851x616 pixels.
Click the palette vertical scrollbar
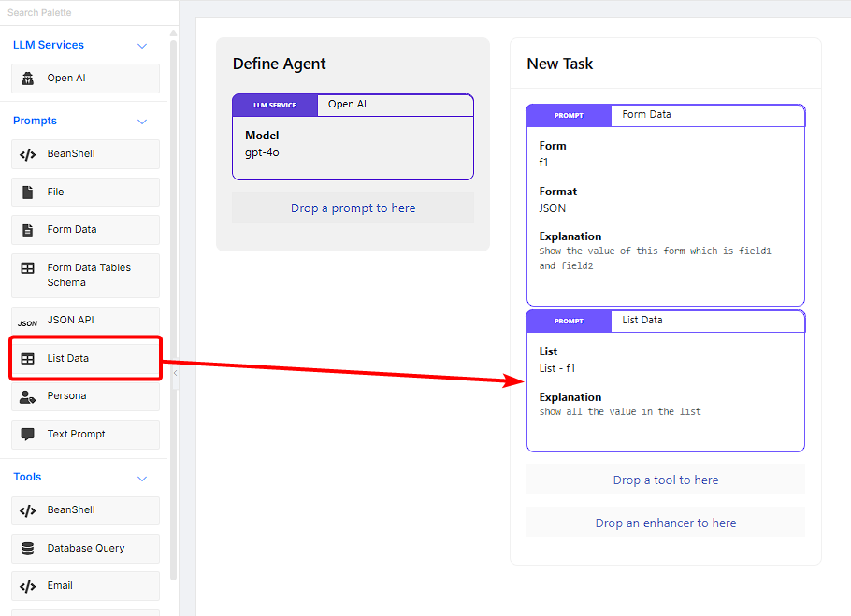174,309
